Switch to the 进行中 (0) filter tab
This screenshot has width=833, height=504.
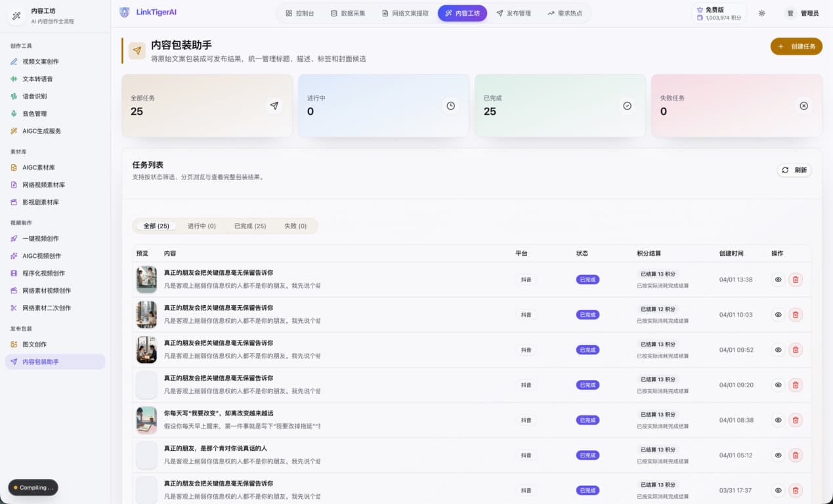(x=202, y=226)
